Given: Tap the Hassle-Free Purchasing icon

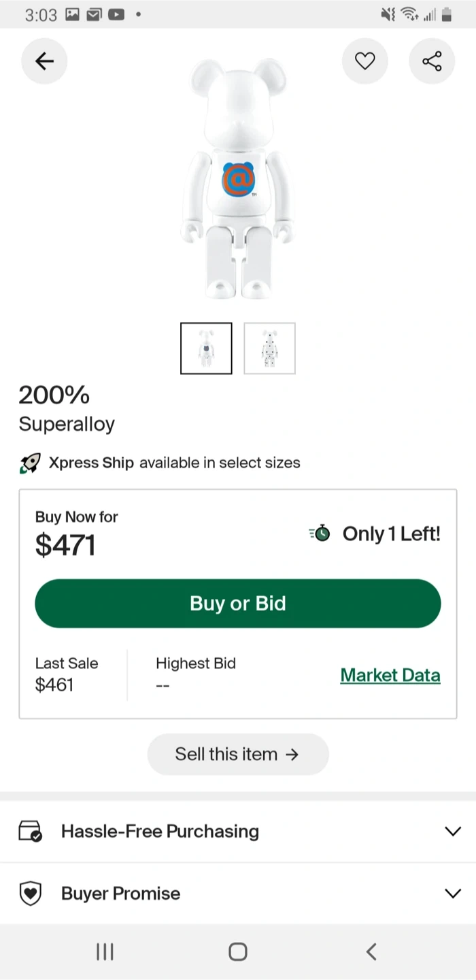Looking at the screenshot, I should coord(31,831).
